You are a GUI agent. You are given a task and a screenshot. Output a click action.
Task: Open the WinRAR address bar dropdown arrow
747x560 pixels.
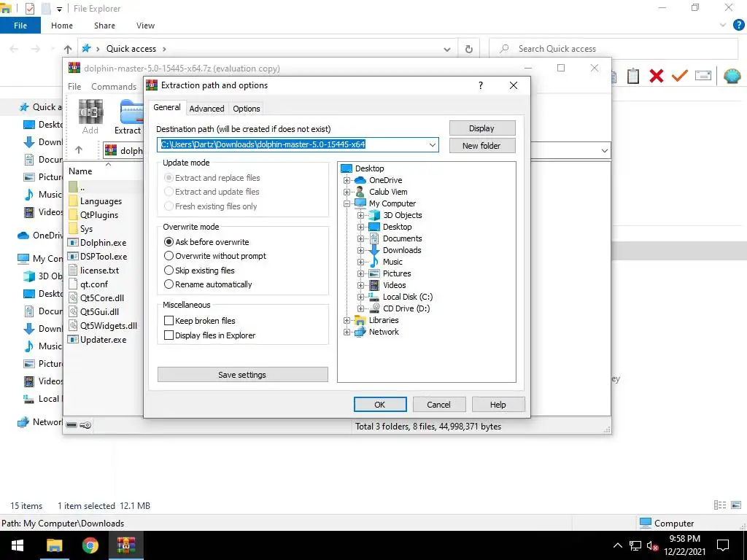[x=604, y=150]
